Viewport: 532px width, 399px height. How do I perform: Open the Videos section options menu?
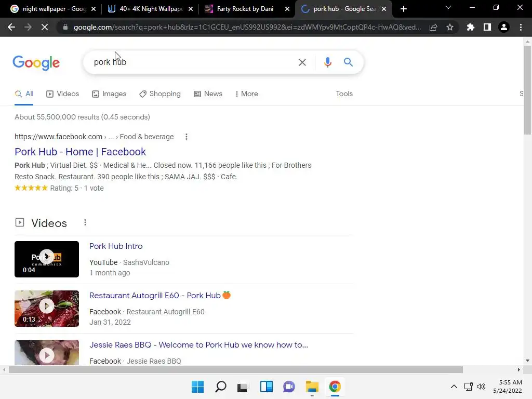point(85,222)
